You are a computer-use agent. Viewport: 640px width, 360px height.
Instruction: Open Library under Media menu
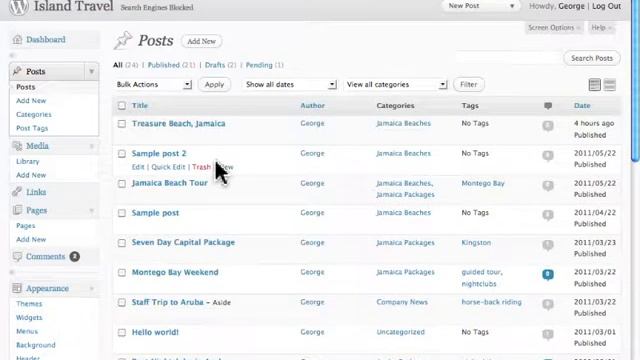(28, 162)
